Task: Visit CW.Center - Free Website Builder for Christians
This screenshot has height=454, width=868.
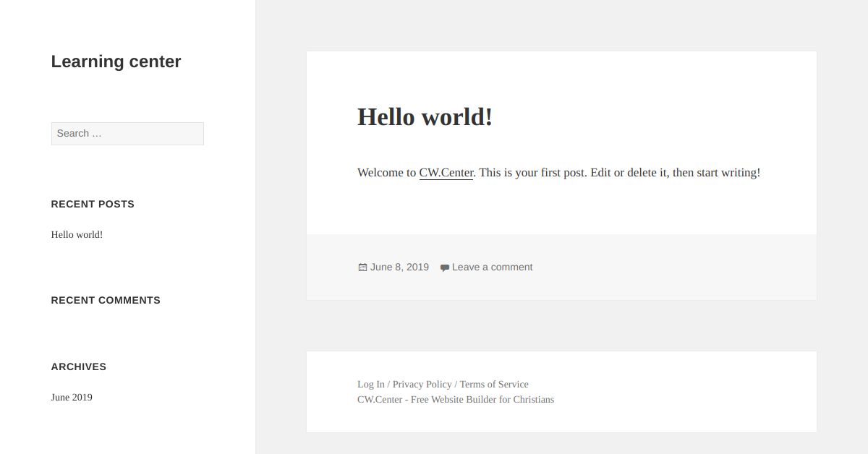Action: tap(456, 400)
